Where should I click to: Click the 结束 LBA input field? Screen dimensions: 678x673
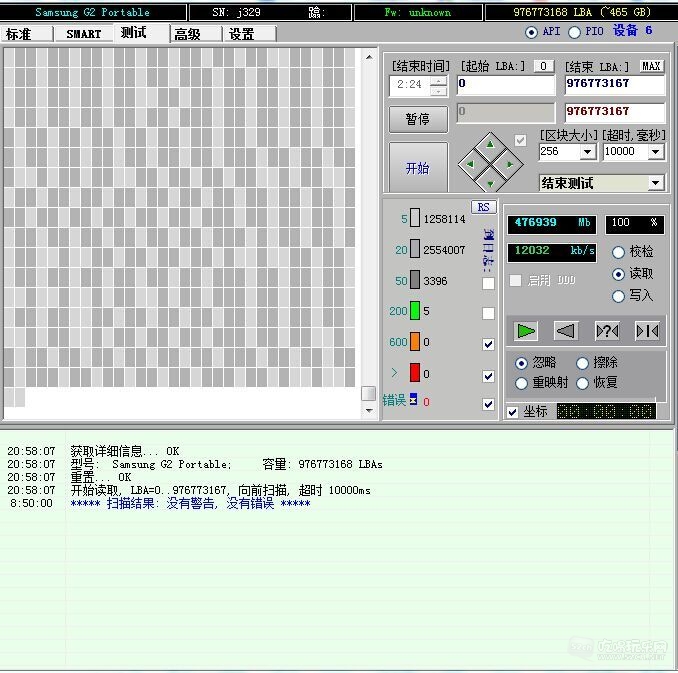click(614, 85)
